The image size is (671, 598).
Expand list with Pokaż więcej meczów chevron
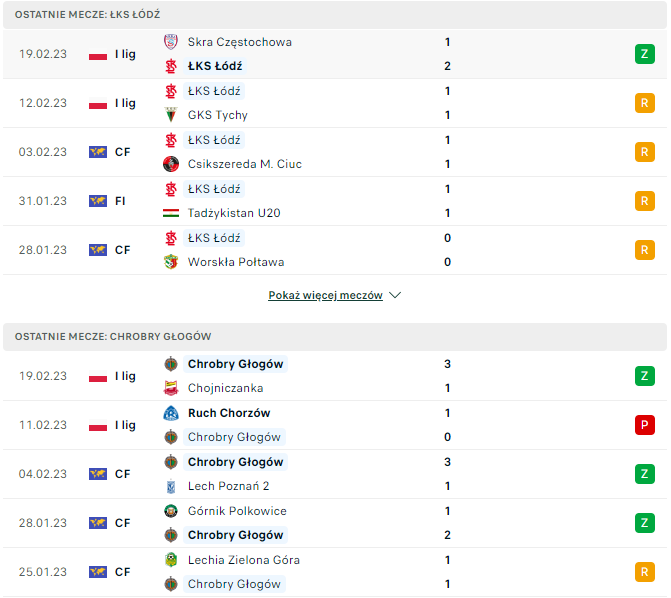(395, 296)
